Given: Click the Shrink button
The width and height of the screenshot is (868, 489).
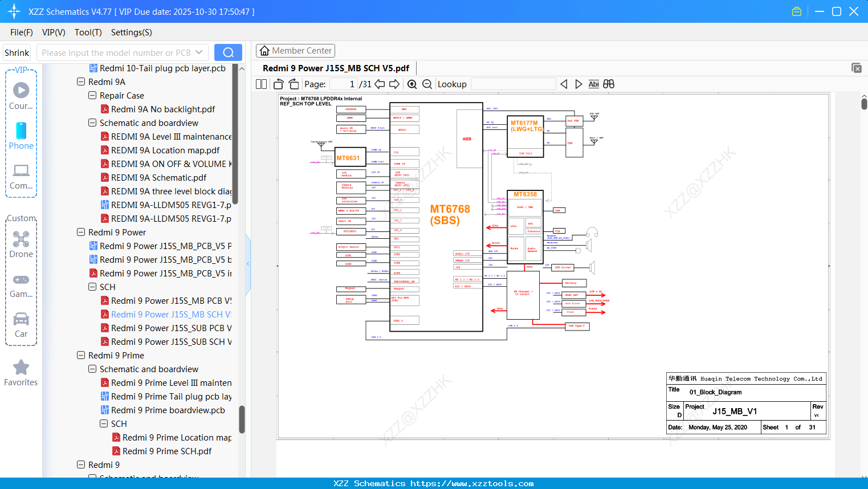Looking at the screenshot, I should 17,52.
